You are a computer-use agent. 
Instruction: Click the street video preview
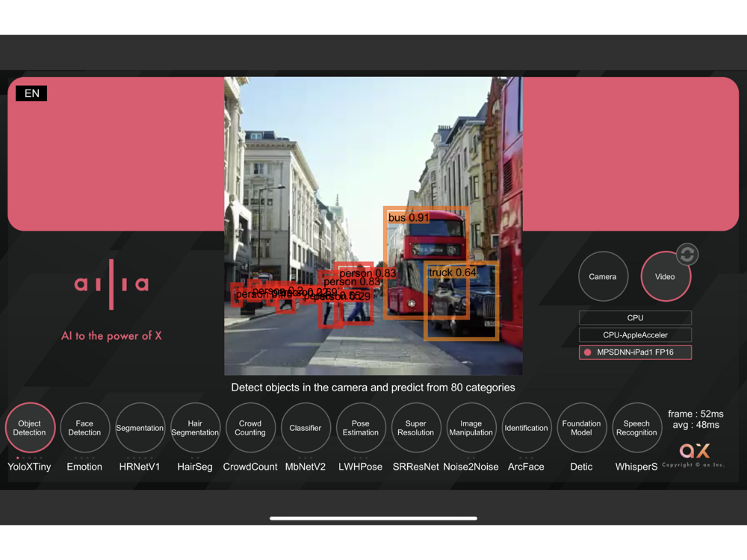pos(373,225)
